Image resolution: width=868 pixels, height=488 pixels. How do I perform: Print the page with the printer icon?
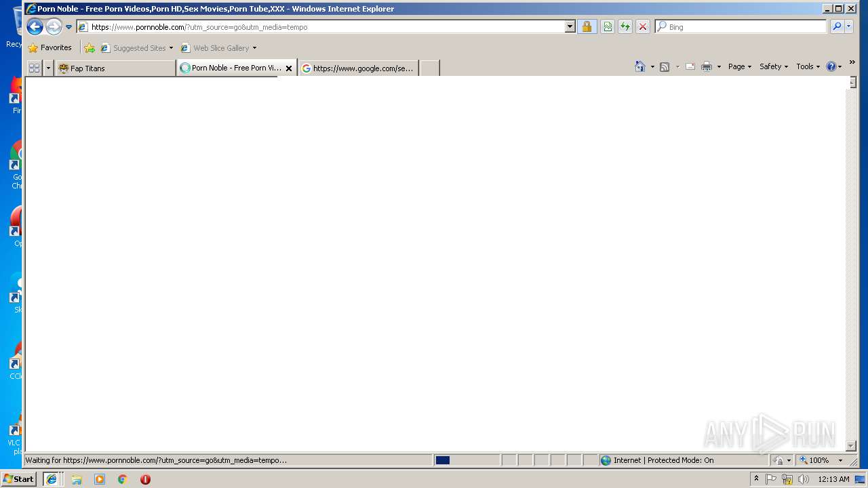[x=707, y=66]
